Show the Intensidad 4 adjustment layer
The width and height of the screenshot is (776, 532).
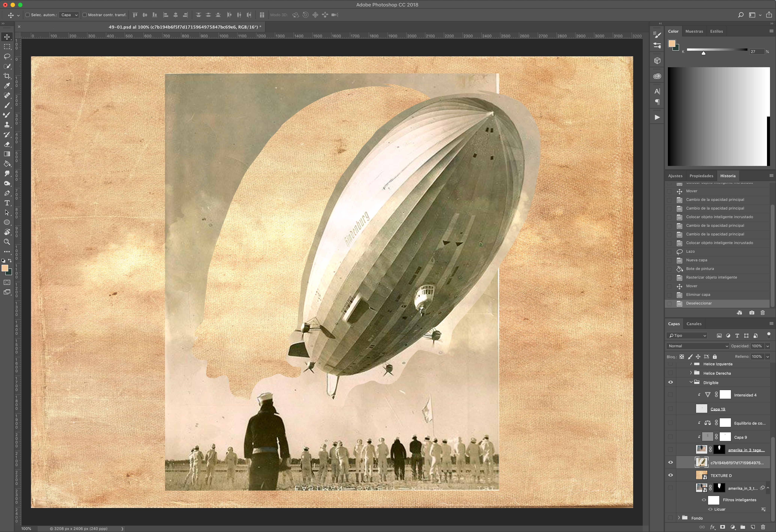(671, 395)
